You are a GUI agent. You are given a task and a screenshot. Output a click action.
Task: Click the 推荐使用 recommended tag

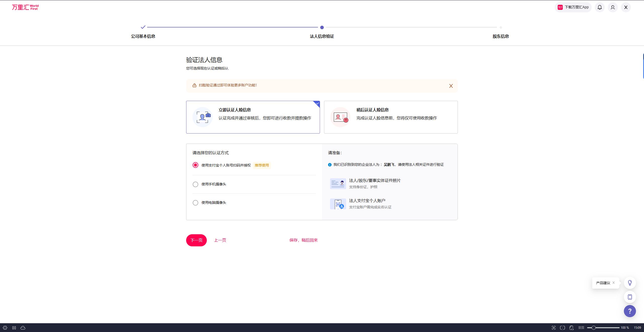click(x=262, y=165)
